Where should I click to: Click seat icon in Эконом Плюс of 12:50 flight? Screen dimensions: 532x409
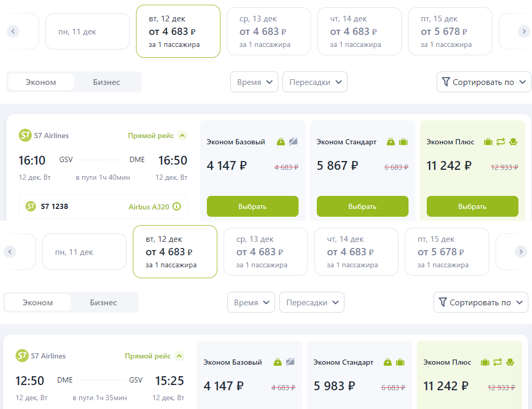click(x=510, y=362)
